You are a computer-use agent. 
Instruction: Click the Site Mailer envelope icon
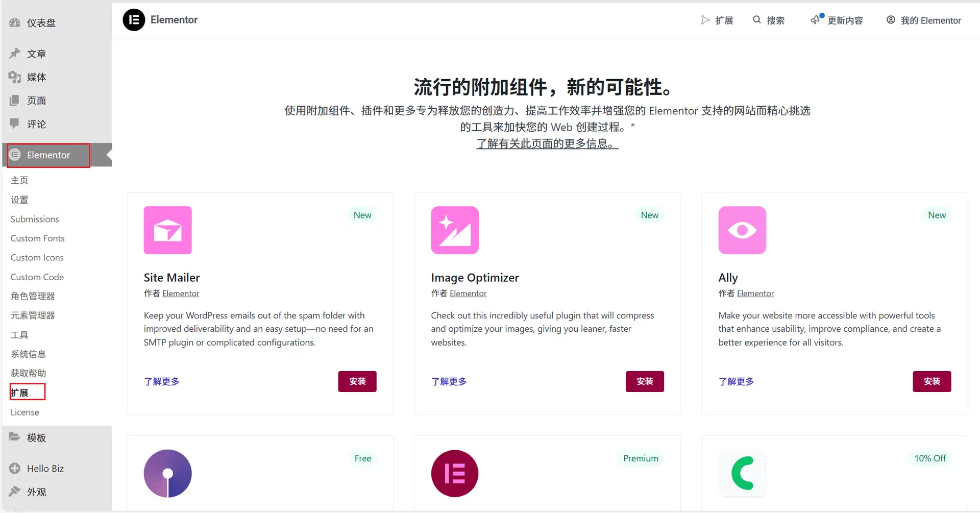(x=167, y=230)
